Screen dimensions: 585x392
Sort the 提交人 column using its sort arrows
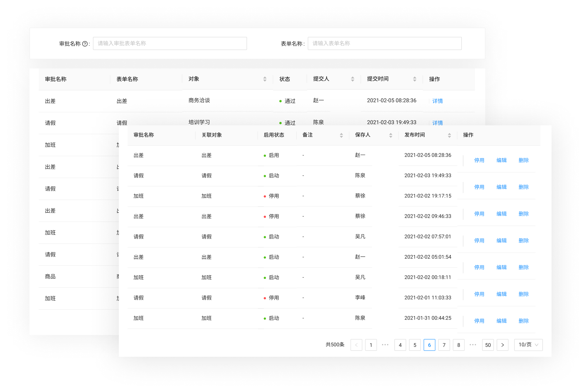(x=352, y=79)
